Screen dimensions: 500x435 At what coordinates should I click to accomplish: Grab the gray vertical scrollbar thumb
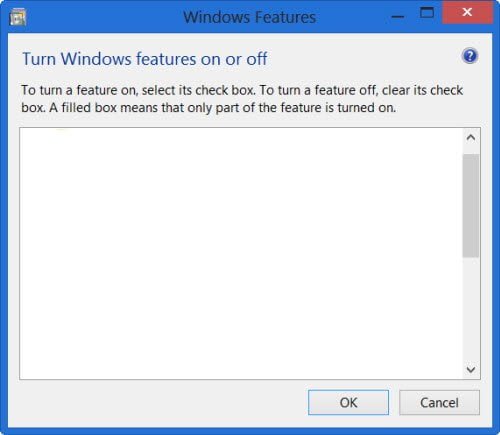point(471,206)
